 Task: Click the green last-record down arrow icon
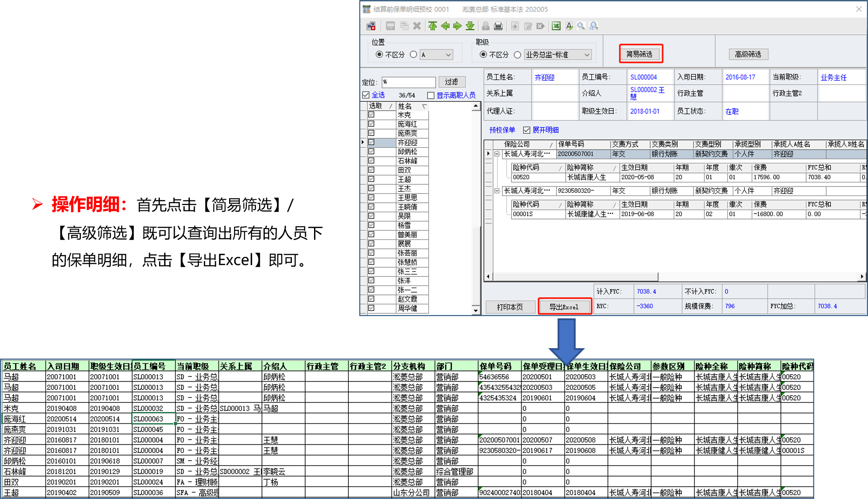click(x=470, y=26)
